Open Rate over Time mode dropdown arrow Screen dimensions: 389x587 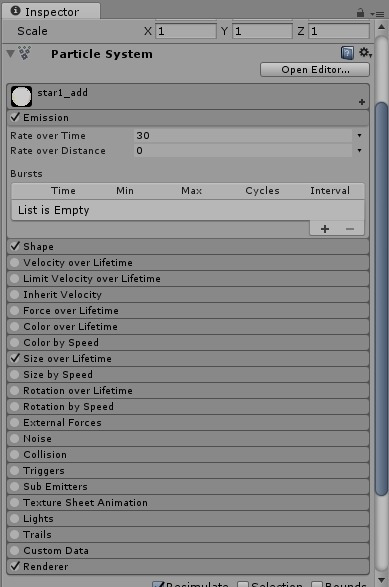359,136
